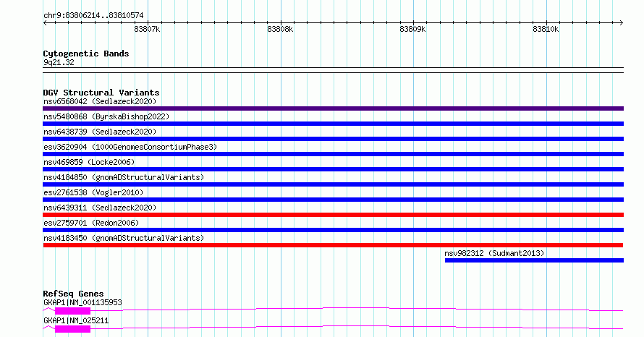Click the 83807k ruler label

[147, 29]
